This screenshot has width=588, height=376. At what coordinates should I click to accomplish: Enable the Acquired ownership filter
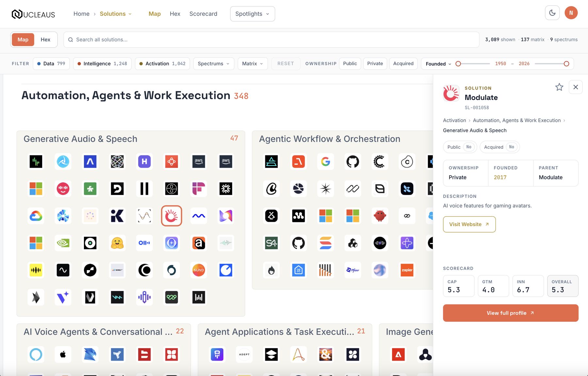click(x=403, y=64)
